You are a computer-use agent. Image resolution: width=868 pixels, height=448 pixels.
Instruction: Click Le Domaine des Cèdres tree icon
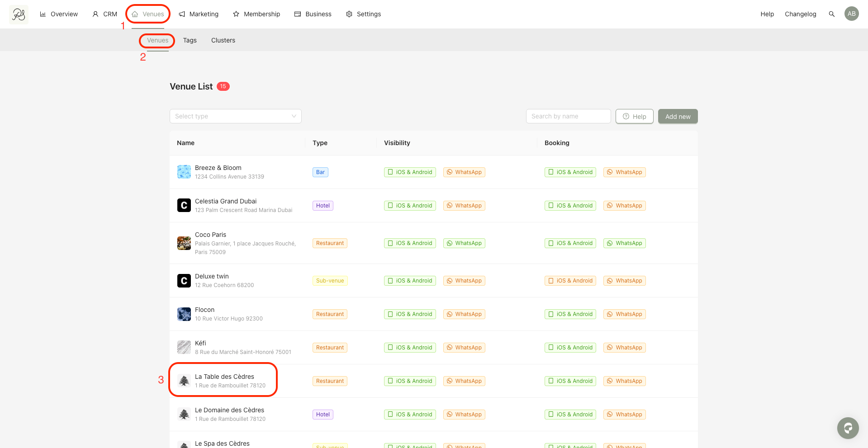click(x=184, y=414)
